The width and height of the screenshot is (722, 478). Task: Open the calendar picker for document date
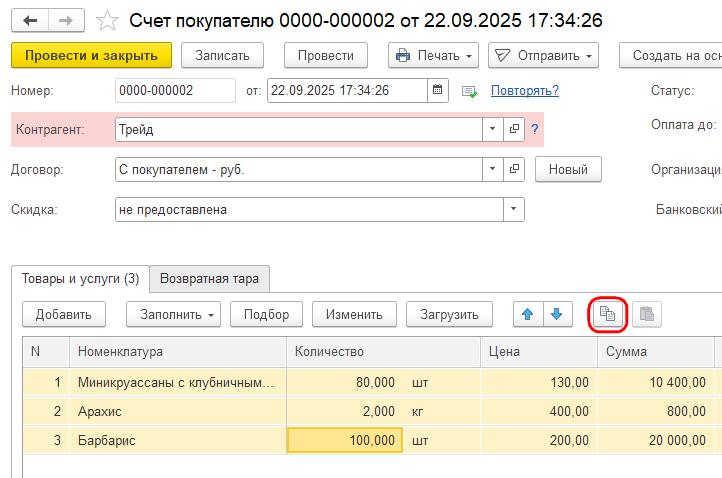437,90
